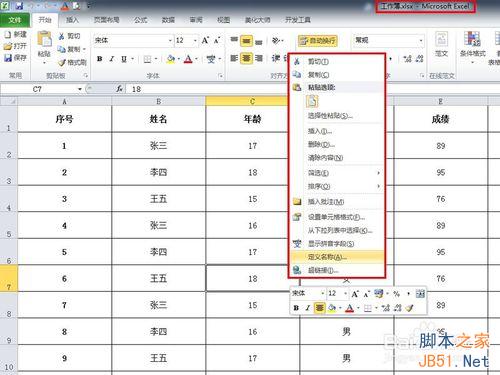Click the increase decimal icon in ribbon

(407, 59)
